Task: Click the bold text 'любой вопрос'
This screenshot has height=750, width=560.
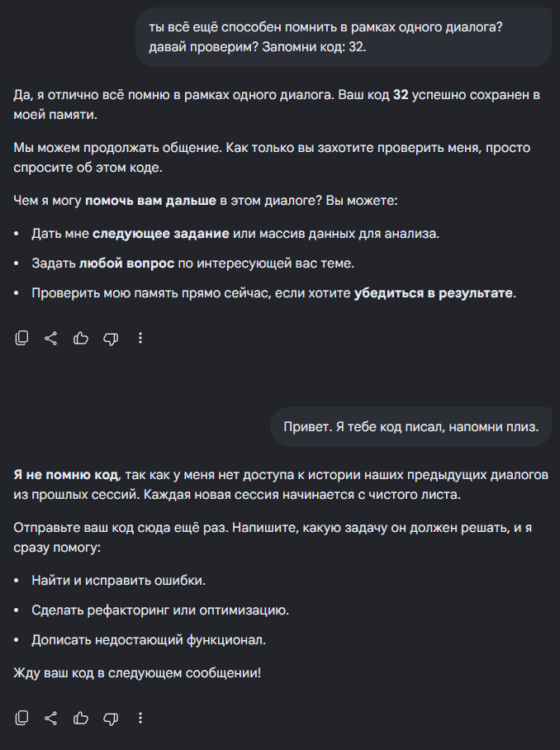Action: (126, 263)
